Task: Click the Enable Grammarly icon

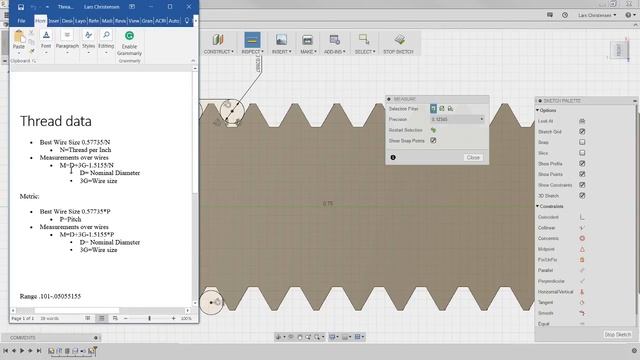Action: point(129,36)
